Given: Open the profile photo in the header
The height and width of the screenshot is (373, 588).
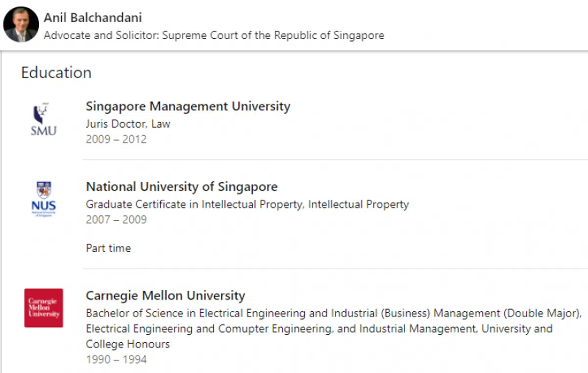Looking at the screenshot, I should click(21, 24).
